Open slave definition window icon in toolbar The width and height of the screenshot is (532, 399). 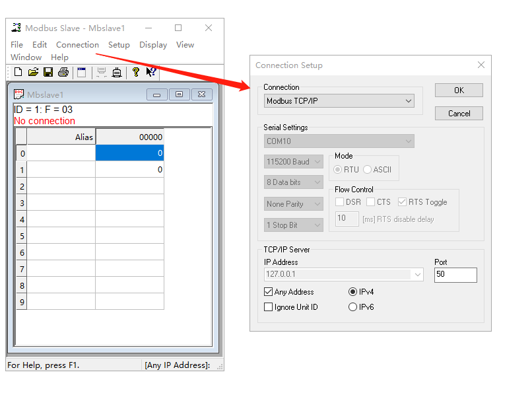pyautogui.click(x=82, y=72)
